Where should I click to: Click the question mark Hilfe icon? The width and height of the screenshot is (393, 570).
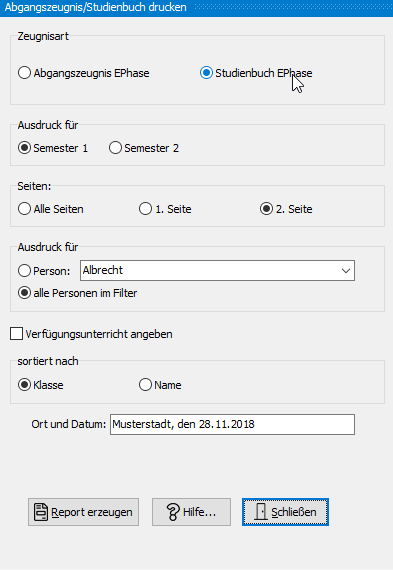173,512
